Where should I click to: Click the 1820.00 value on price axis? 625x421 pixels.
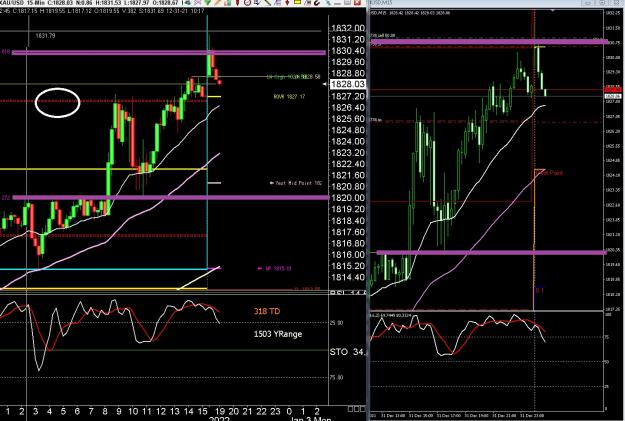pos(348,198)
